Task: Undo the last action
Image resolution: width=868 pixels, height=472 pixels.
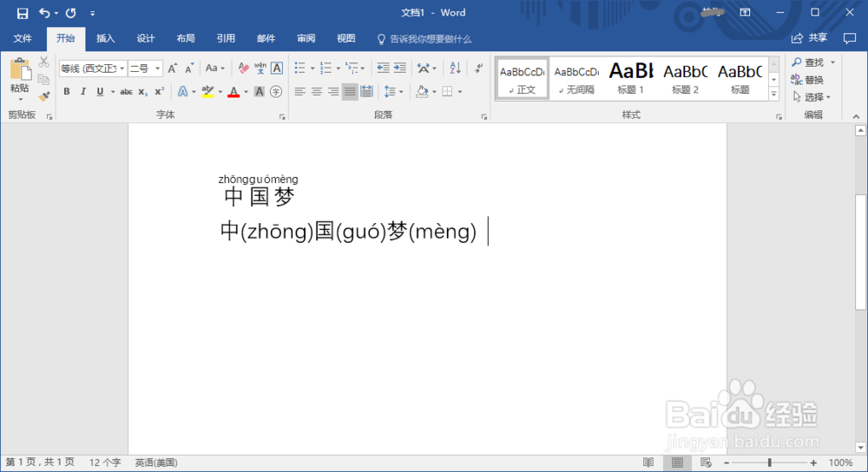Action: coord(44,13)
